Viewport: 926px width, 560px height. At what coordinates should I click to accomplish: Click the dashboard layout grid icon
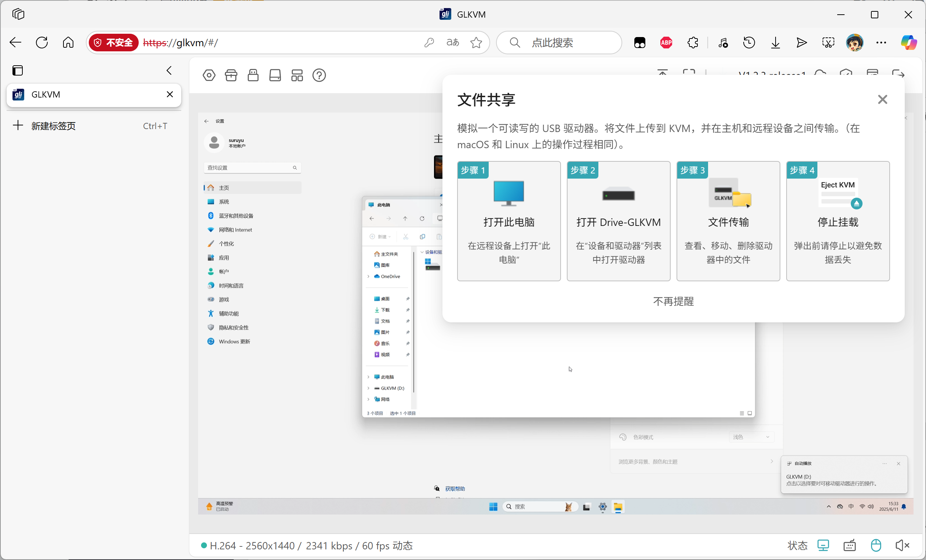(x=297, y=76)
